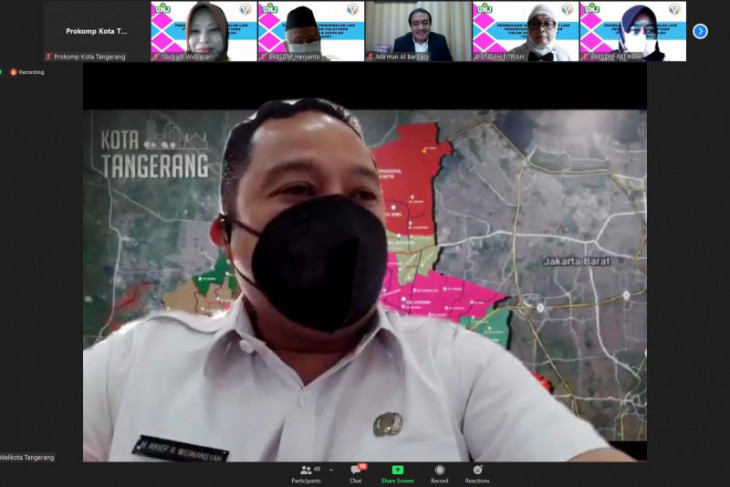
Task: Select the Nurbaiti Widyasari video thumbnail
Action: point(204,31)
